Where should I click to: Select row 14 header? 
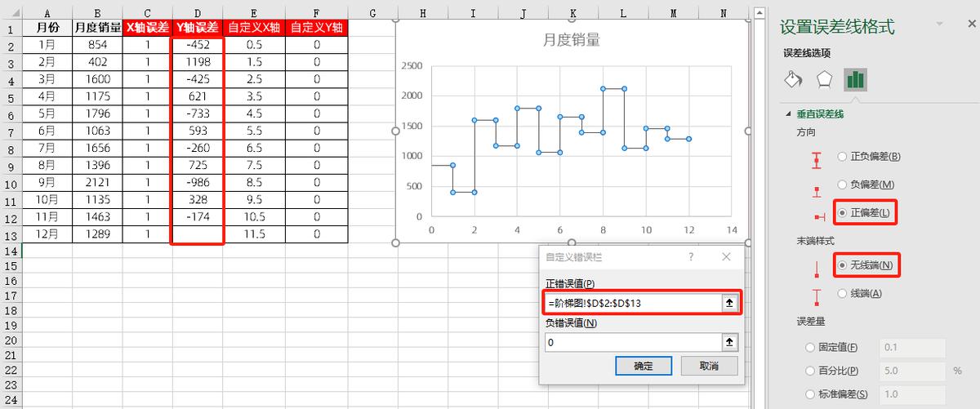(x=11, y=251)
